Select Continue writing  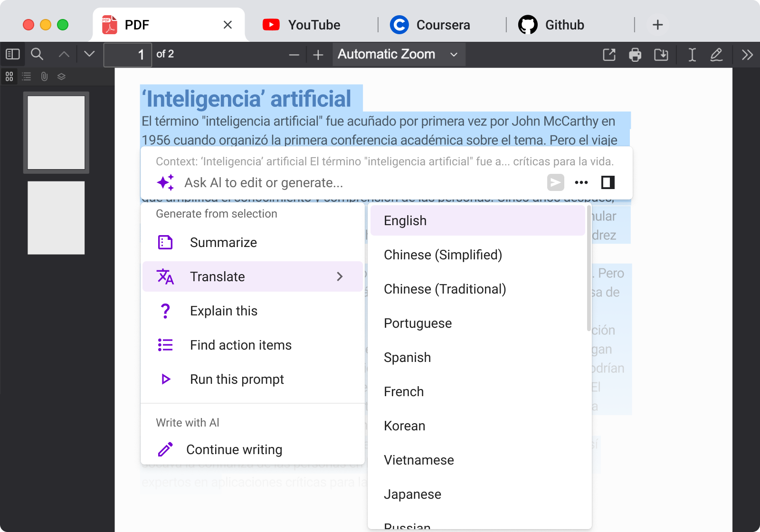(253, 449)
